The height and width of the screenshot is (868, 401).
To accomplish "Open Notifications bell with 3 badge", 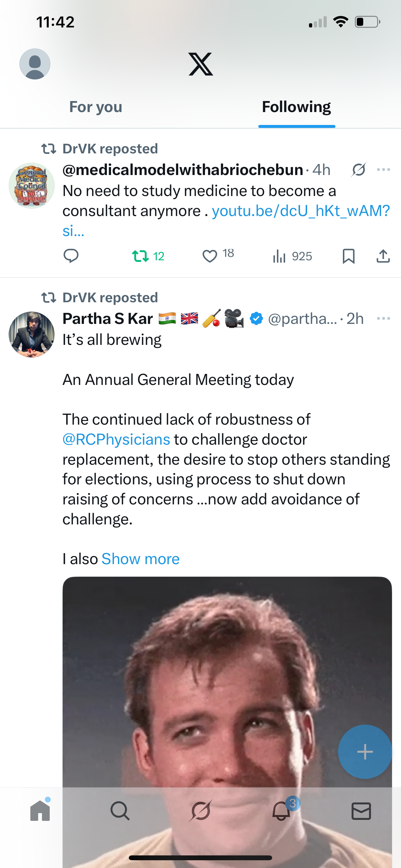I will pyautogui.click(x=281, y=811).
